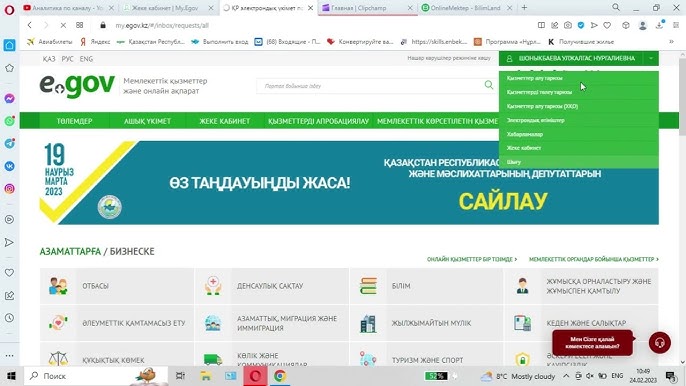Screen dimensions: 686x386
Task: Click the egov logo
Action: point(77,86)
